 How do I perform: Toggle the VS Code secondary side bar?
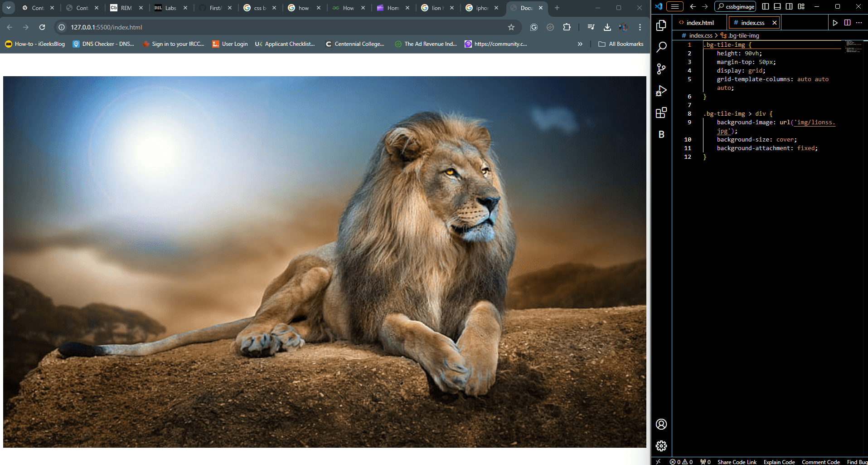coord(789,6)
